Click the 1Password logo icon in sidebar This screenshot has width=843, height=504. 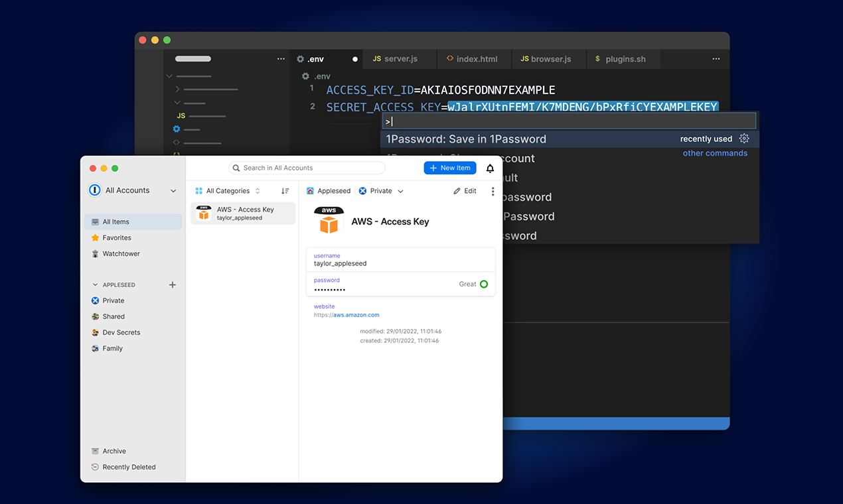click(x=95, y=190)
